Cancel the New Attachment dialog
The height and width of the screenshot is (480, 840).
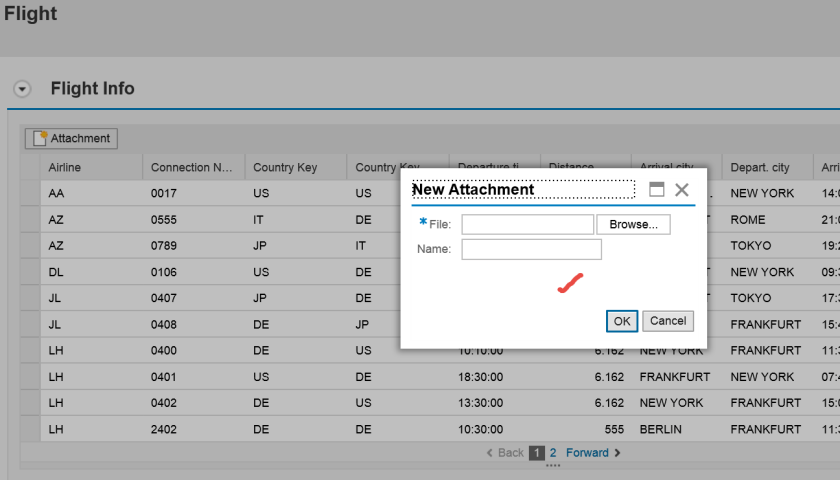point(667,321)
